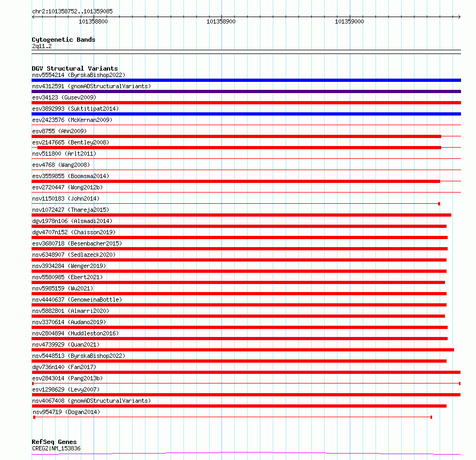
Task: Select variant nsv4440637 (GenomeinaBottle)
Action: coord(77,300)
